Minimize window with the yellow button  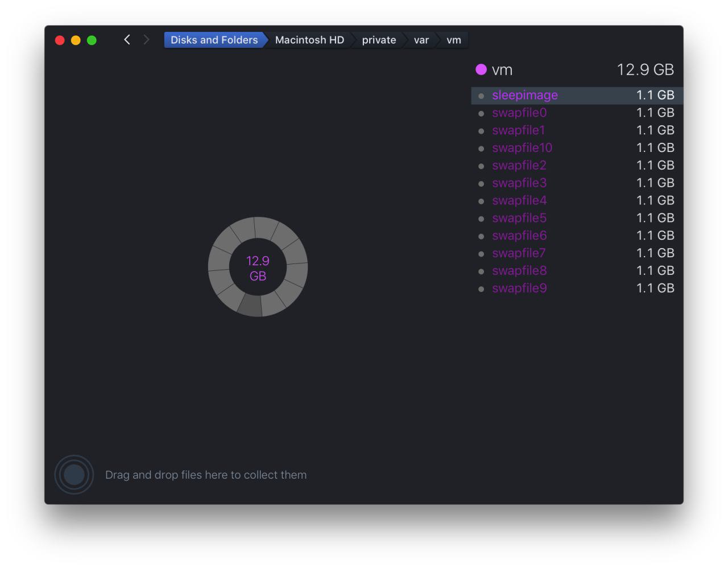(x=76, y=40)
